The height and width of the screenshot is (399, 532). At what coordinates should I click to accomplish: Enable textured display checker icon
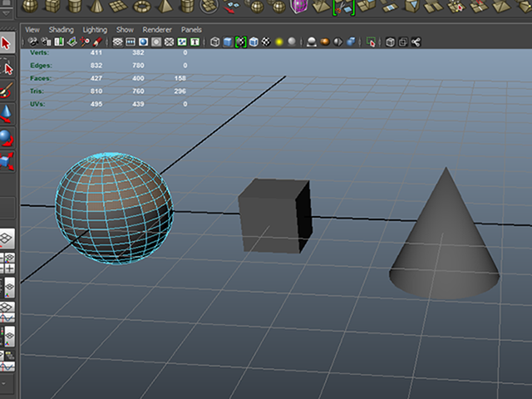266,42
